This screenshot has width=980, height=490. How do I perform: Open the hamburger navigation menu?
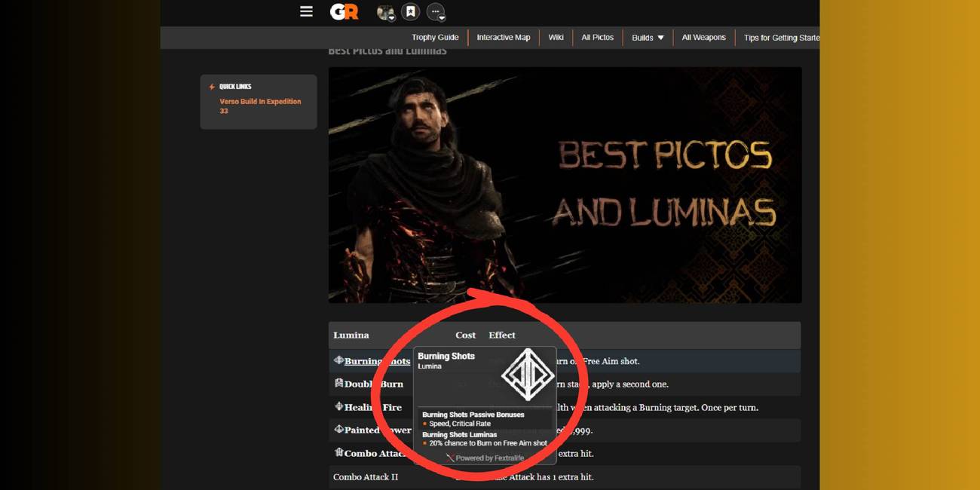[306, 11]
